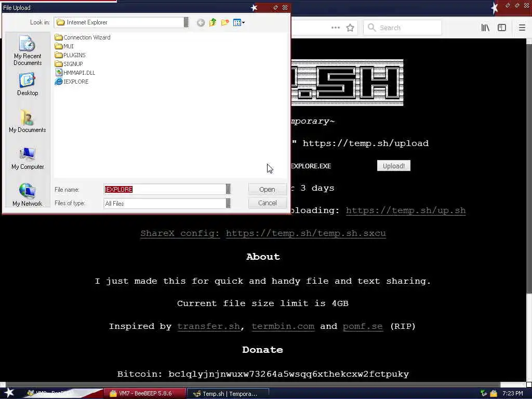The image size is (532, 399).
Task: Expand the Files of type dropdown
Action: [228, 203]
